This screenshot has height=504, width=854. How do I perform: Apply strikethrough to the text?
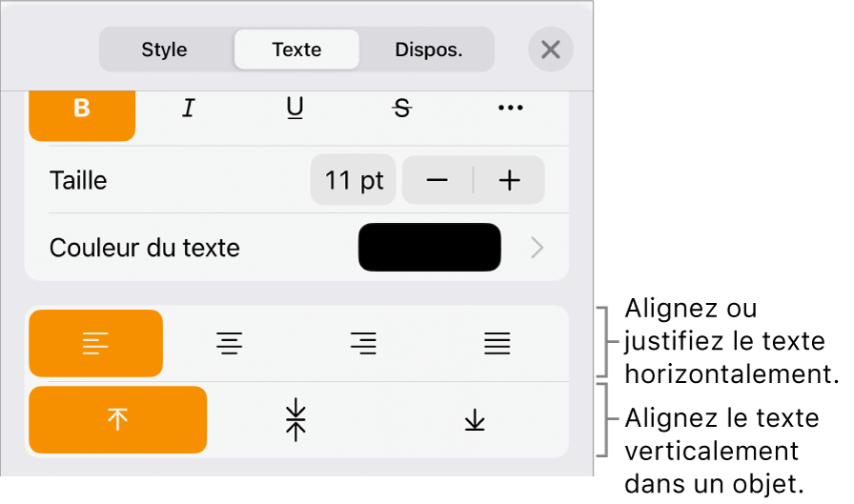tap(402, 109)
